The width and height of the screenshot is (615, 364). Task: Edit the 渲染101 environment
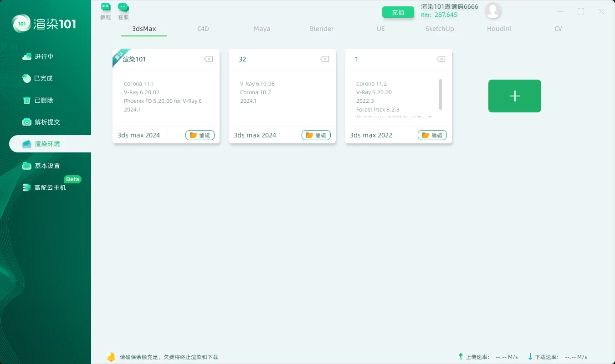[200, 135]
